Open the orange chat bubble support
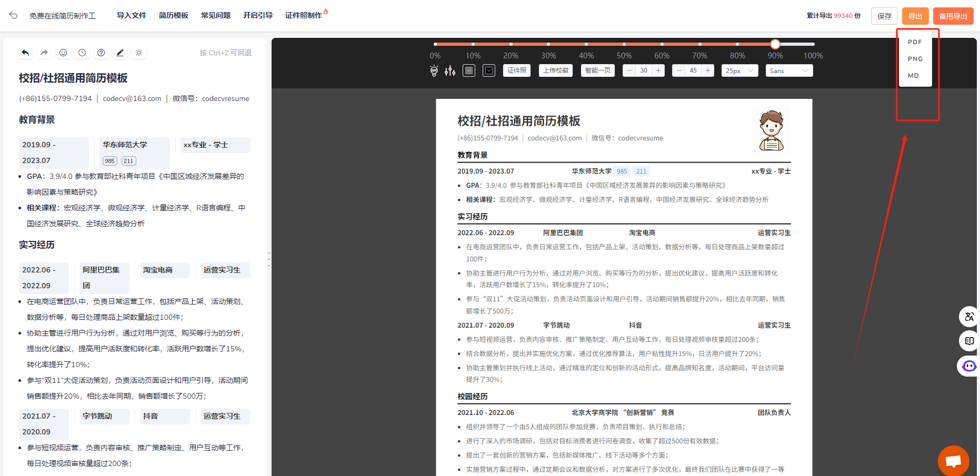The image size is (980, 476). 953,461
